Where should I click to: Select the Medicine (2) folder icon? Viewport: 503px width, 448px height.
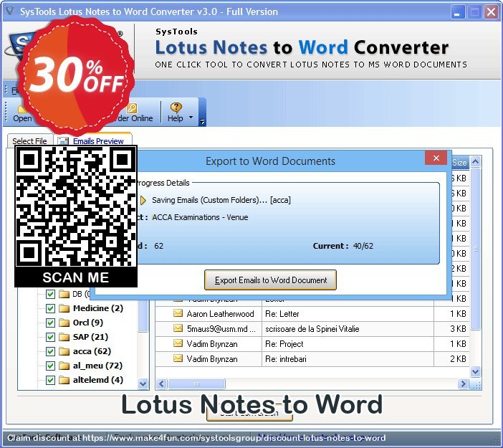point(64,308)
